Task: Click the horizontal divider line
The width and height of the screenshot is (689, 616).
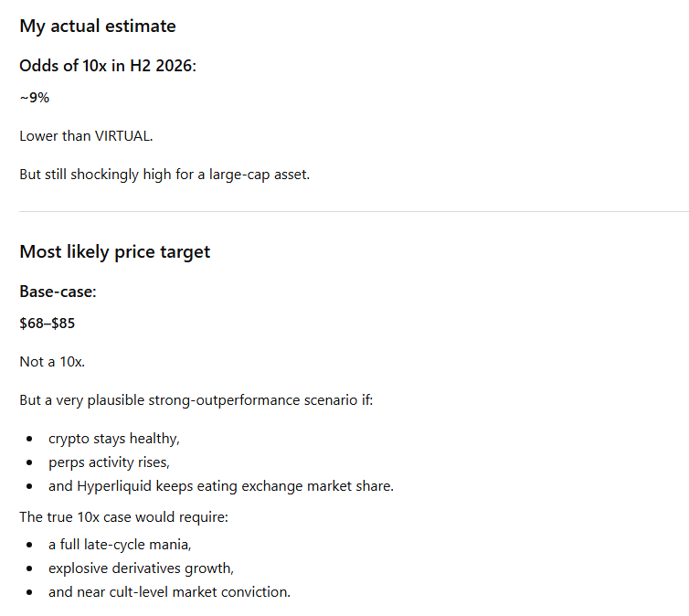Action: 355,212
